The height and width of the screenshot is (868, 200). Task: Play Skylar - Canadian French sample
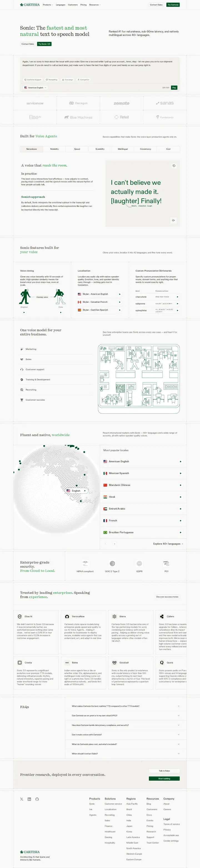point(120,302)
